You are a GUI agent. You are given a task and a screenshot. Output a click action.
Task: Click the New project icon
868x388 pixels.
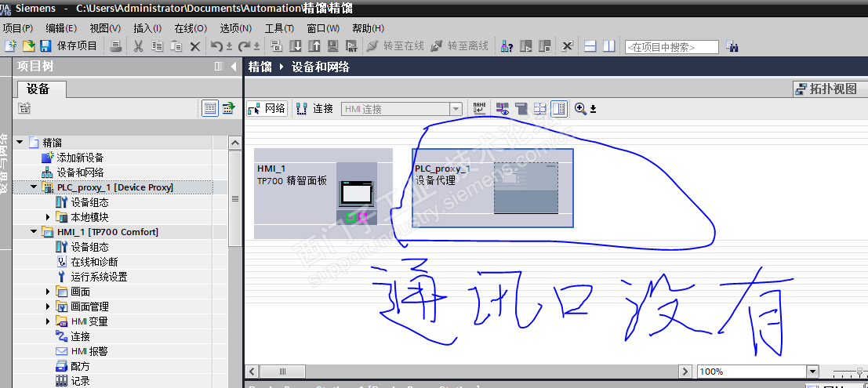point(10,46)
